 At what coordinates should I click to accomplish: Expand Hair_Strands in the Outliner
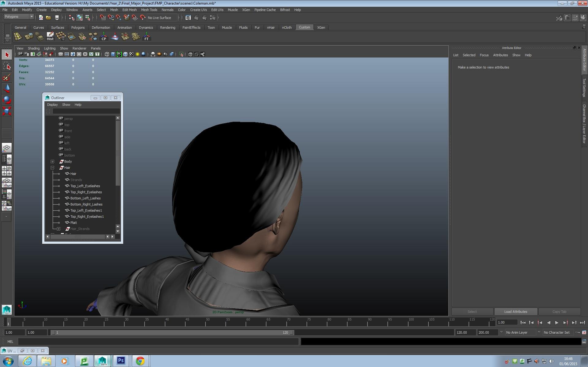click(59, 229)
